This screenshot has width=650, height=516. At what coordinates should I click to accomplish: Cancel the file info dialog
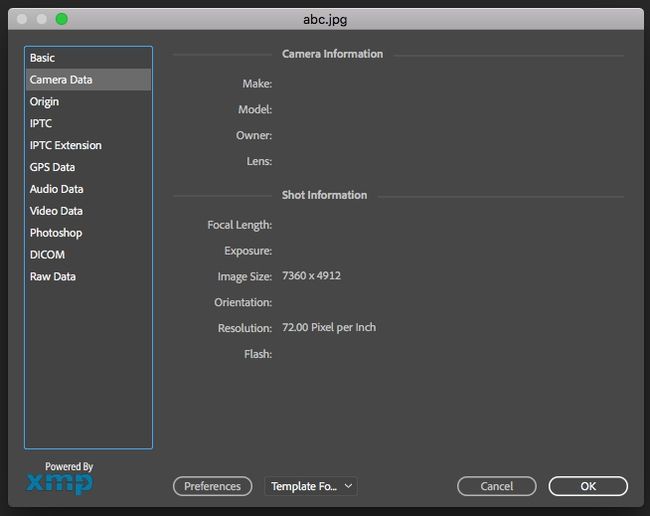point(497,486)
